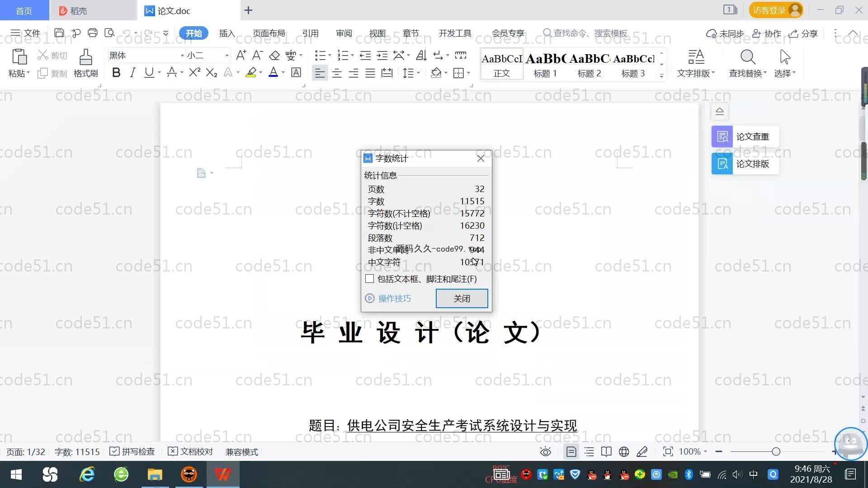The height and width of the screenshot is (488, 868).
Task: Click the 关闭 button in dialog
Action: (462, 298)
